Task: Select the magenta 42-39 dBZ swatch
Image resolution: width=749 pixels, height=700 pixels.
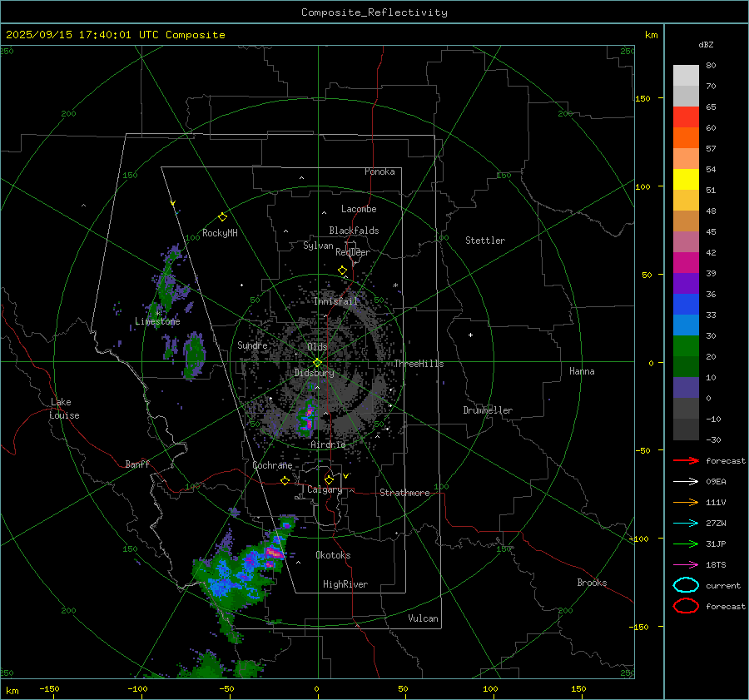Action: pyautogui.click(x=686, y=262)
